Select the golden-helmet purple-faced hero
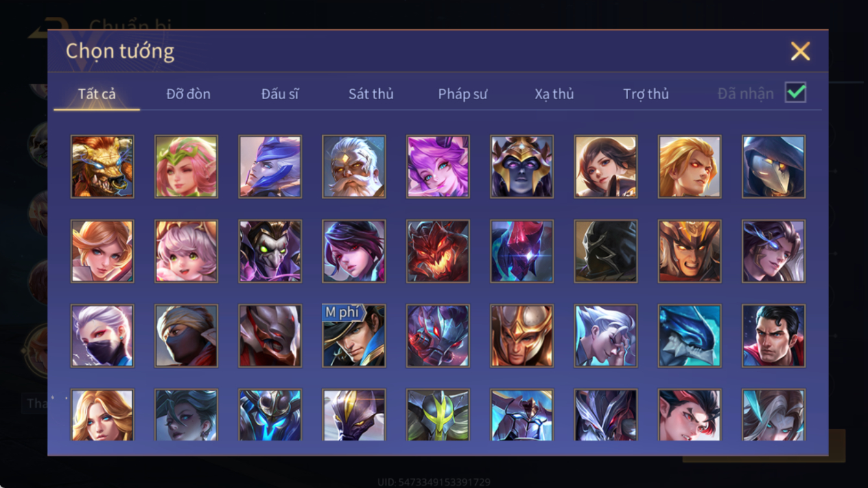The height and width of the screenshot is (488, 868). (x=522, y=167)
